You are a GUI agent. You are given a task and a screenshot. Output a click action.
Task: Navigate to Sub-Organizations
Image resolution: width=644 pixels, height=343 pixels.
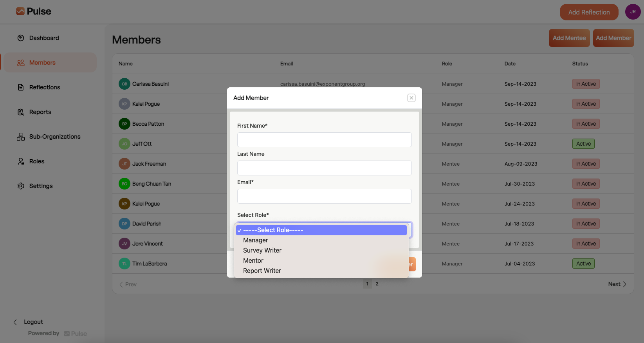(x=55, y=137)
